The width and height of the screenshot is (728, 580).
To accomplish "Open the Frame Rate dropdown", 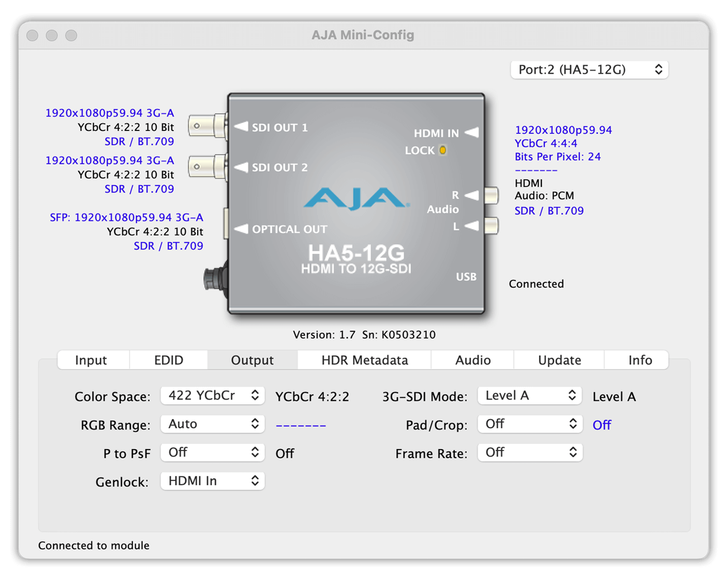I will point(530,453).
